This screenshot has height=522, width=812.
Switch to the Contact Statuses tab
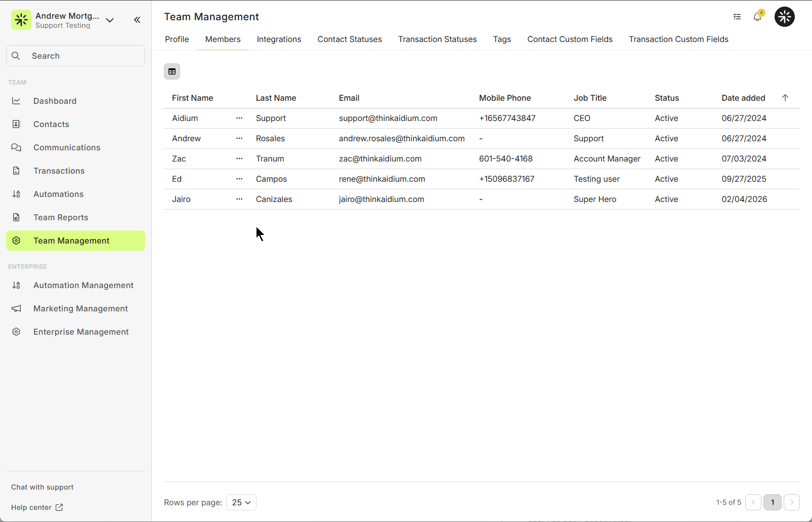coord(350,39)
